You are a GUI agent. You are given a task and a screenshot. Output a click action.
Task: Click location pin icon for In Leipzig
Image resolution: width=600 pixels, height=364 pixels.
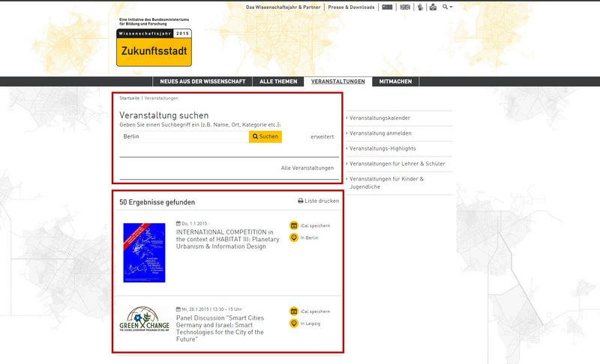294,324
